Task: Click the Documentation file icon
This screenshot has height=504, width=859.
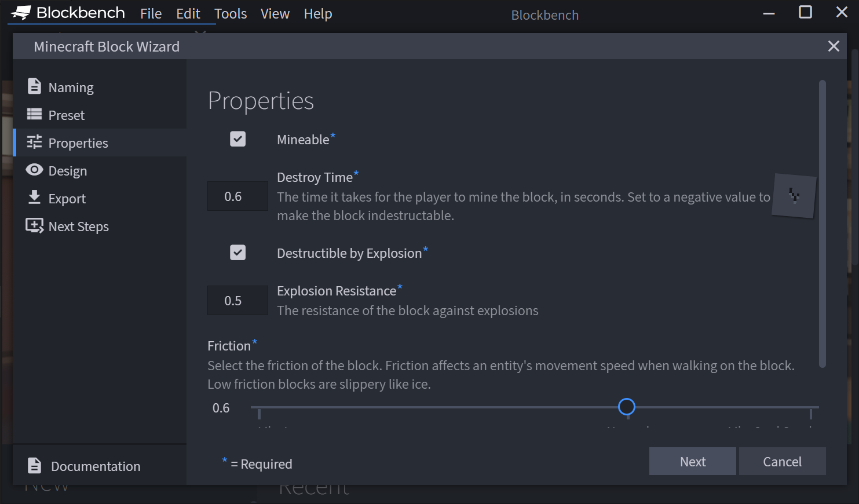Action: tap(35, 465)
